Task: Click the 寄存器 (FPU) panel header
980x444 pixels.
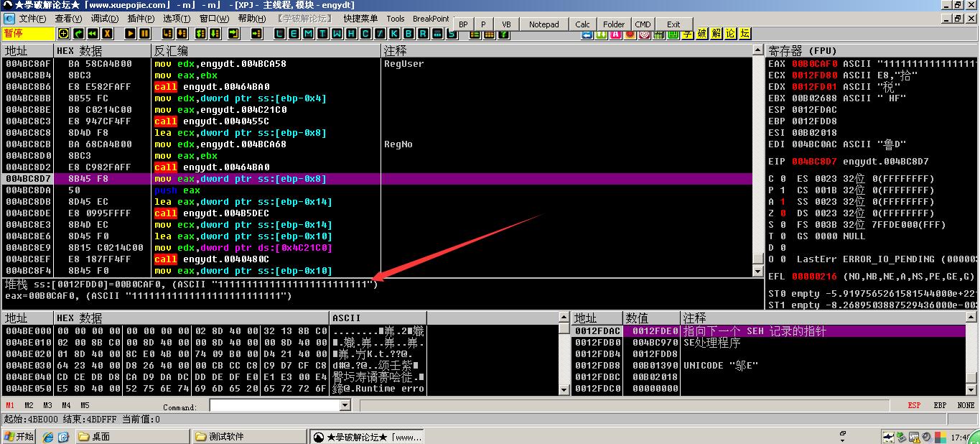Action: tap(872, 50)
